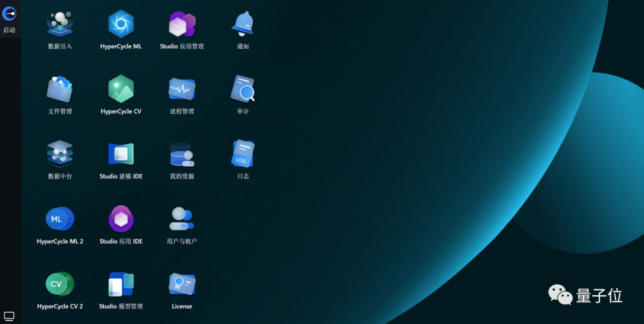Launch HyperCycle ML 2
The width and height of the screenshot is (644, 324).
(x=60, y=219)
